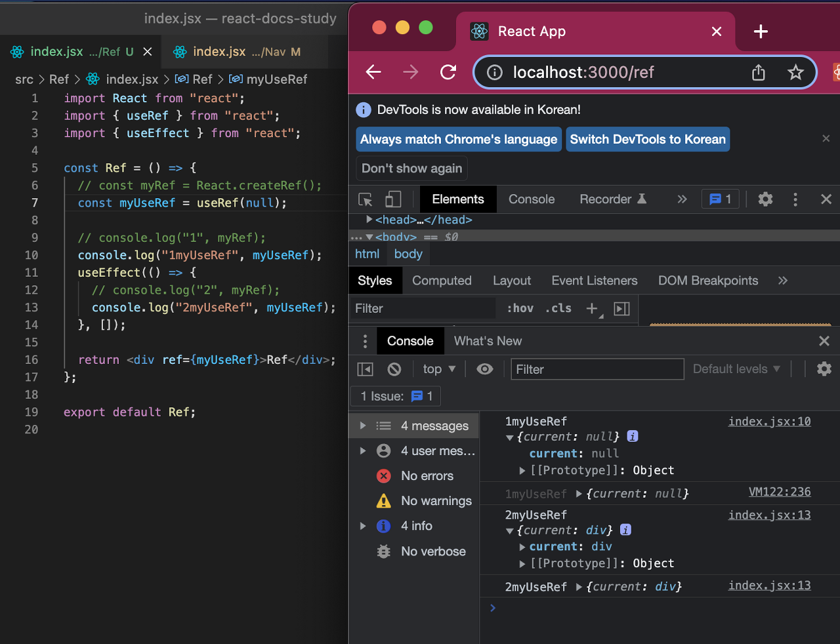Add new style rule plus icon
Viewport: 840px width, 644px height.
point(593,308)
